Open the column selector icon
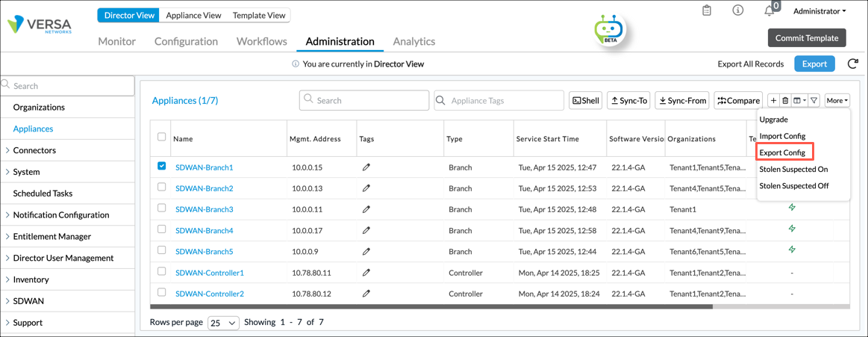 pos(800,100)
